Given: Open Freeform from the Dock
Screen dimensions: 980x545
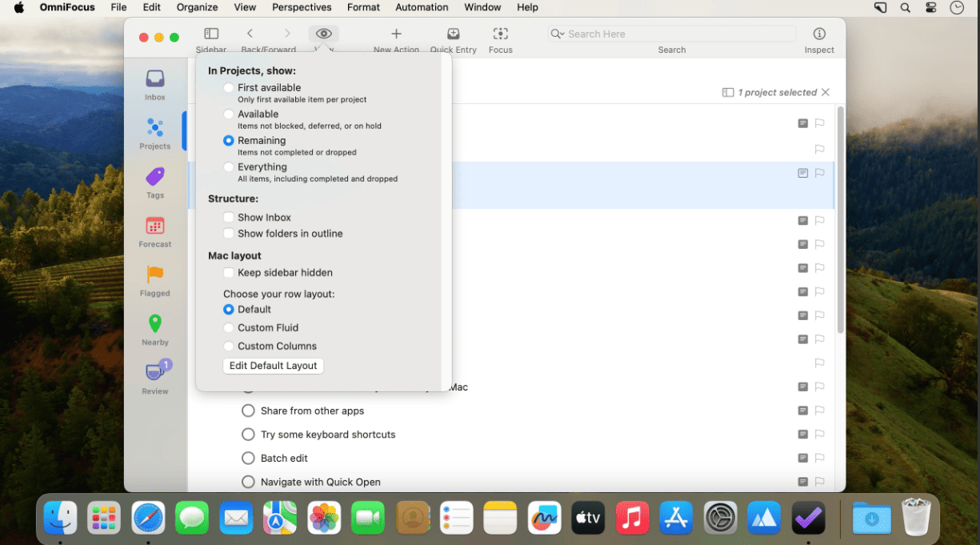Looking at the screenshot, I should point(544,519).
